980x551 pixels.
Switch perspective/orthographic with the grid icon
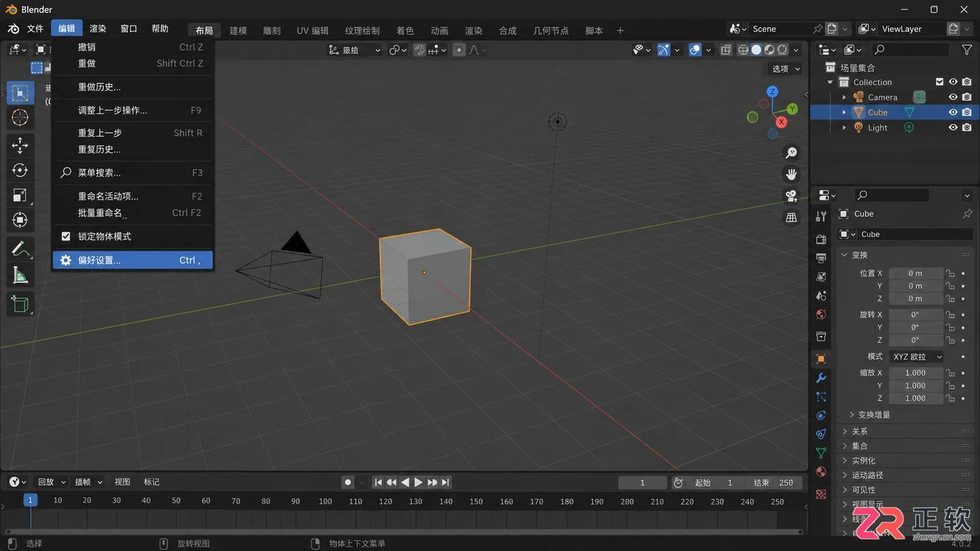click(791, 218)
